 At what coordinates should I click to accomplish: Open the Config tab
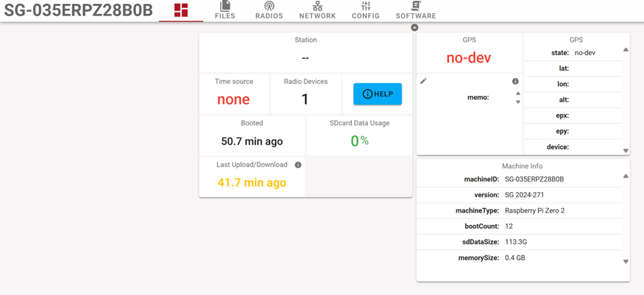tap(365, 10)
